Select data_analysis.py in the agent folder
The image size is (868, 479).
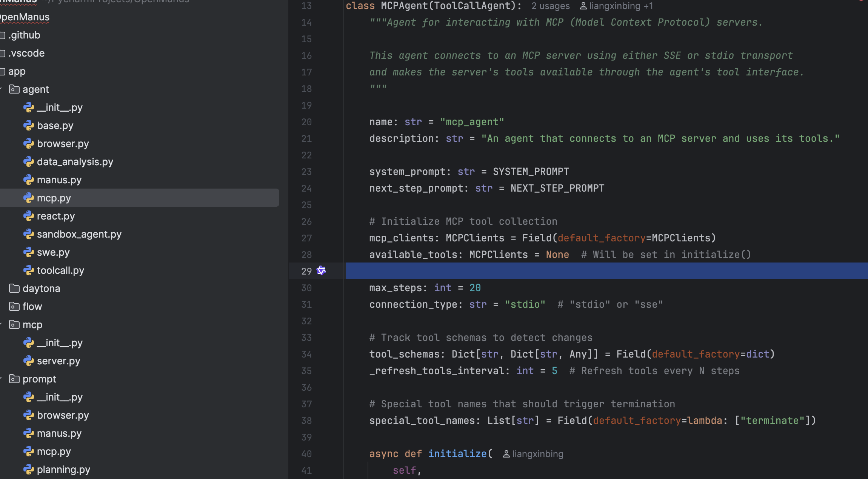75,162
